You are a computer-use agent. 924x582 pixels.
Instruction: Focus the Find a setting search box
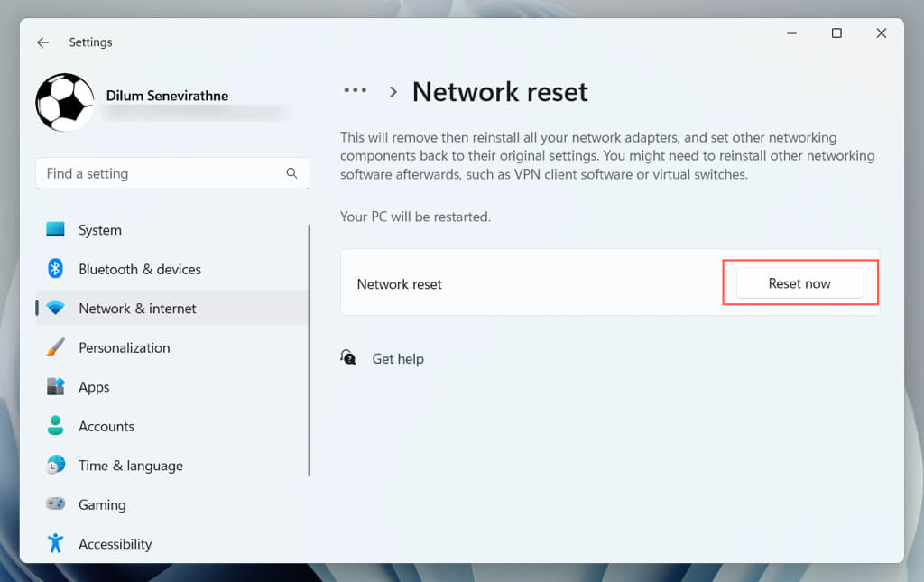pyautogui.click(x=162, y=173)
